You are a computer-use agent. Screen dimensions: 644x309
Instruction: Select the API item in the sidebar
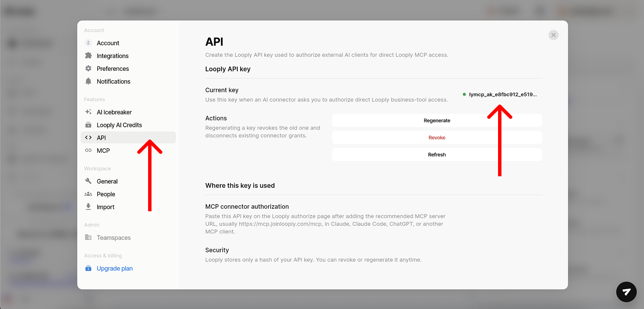click(128, 137)
